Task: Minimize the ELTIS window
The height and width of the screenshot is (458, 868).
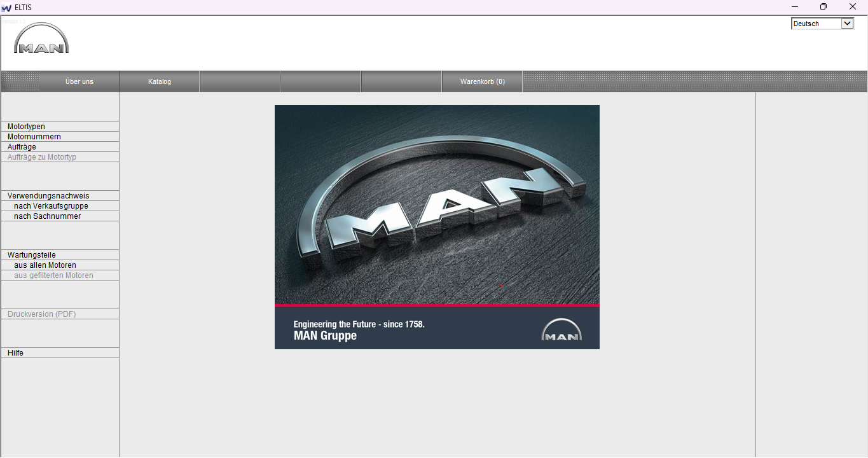Action: click(x=795, y=7)
